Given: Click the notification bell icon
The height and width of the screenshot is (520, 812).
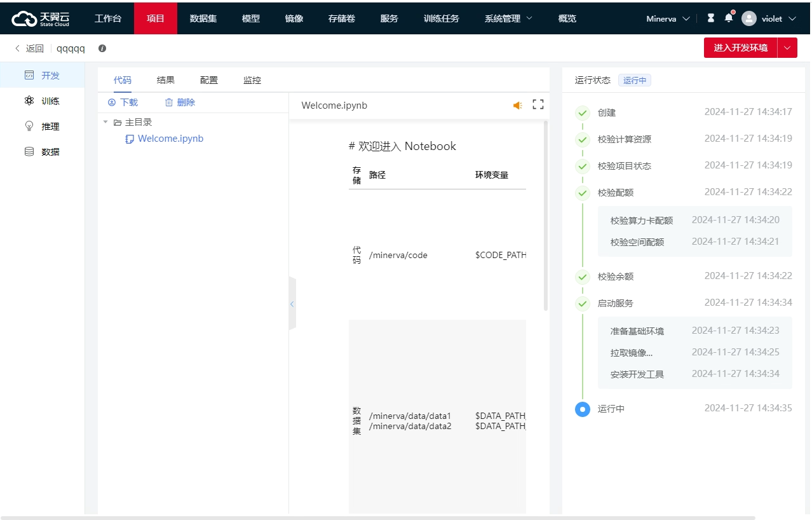Looking at the screenshot, I should pyautogui.click(x=728, y=18).
